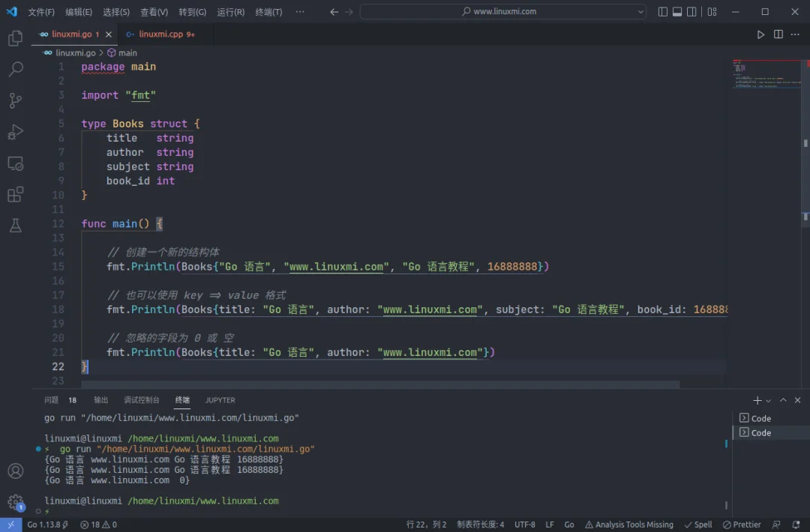
Task: Toggle the primary sidebar visibility
Action: pos(663,12)
